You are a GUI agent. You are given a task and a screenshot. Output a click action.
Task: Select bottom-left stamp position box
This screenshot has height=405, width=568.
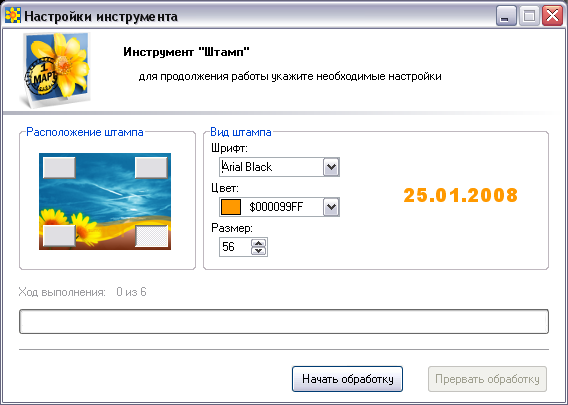pyautogui.click(x=59, y=236)
